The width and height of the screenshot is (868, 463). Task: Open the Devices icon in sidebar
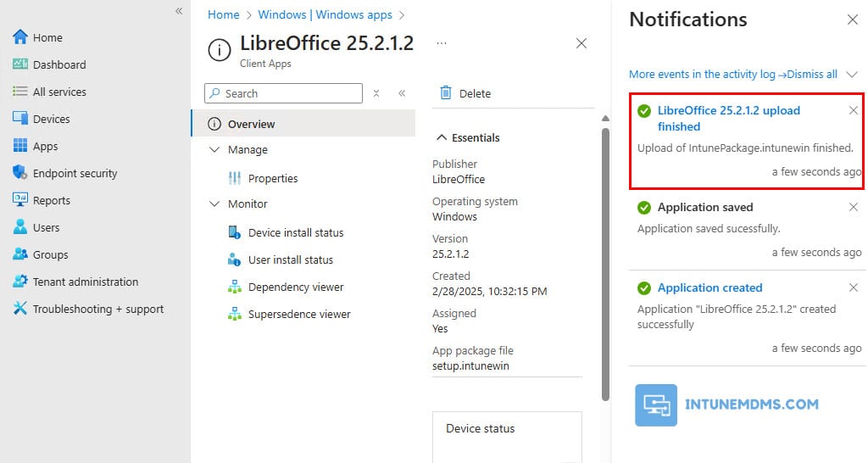tap(20, 119)
